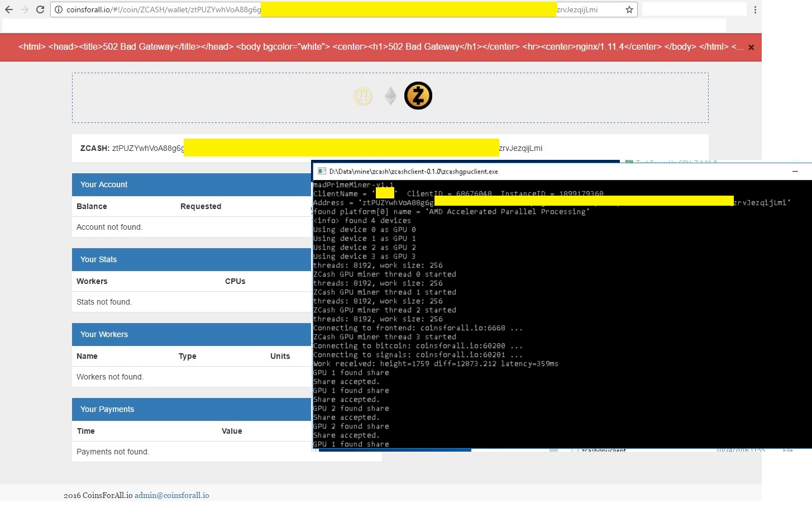The image size is (812, 512).
Task: Go back with browser back arrow
Action: tap(9, 10)
